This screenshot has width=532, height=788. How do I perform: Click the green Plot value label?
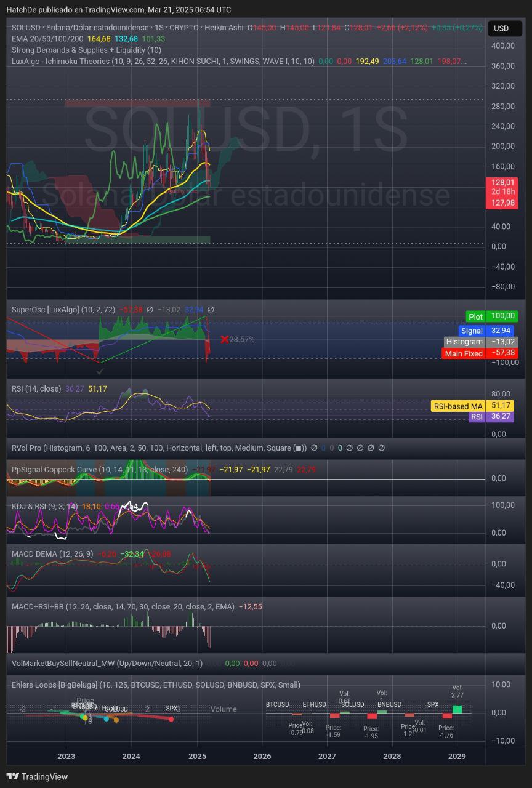pos(475,316)
